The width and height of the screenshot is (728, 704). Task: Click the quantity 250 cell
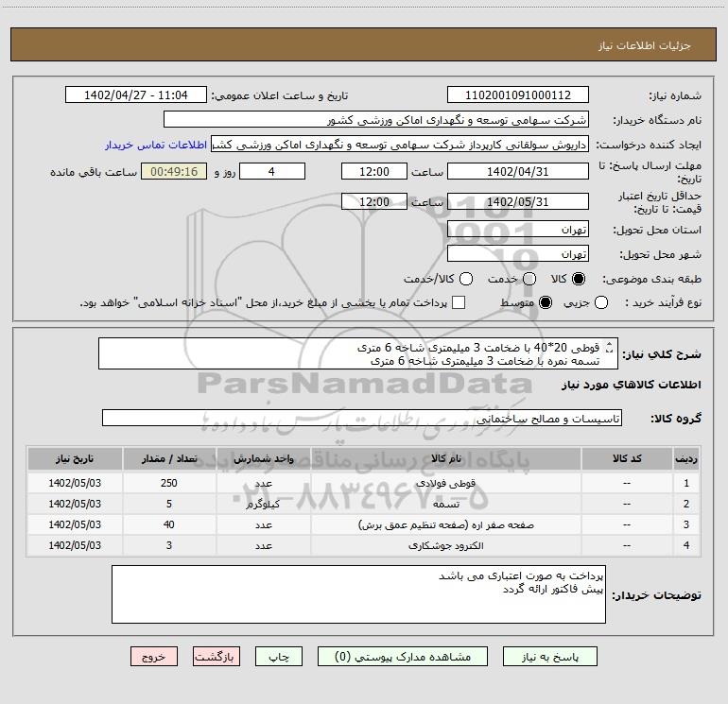(x=169, y=483)
